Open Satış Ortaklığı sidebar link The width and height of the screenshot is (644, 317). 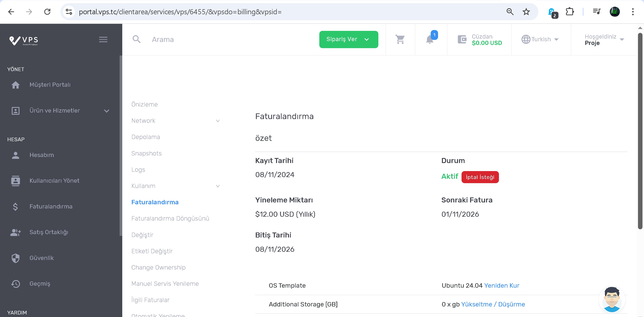[x=49, y=232]
